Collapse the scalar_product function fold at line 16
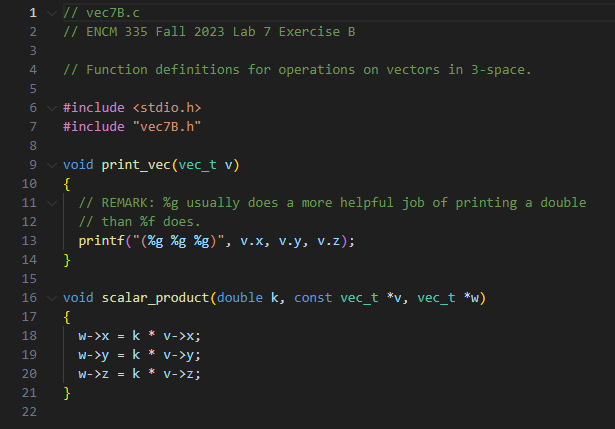This screenshot has width=615, height=429. pos(52,298)
